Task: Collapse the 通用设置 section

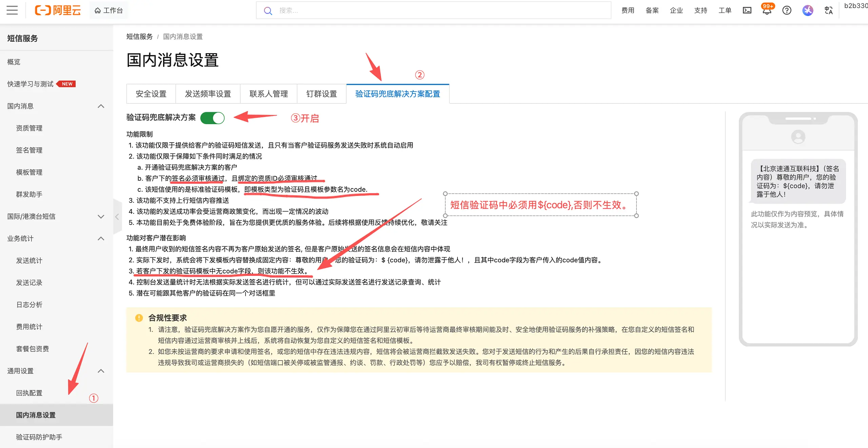Action: coord(101,371)
